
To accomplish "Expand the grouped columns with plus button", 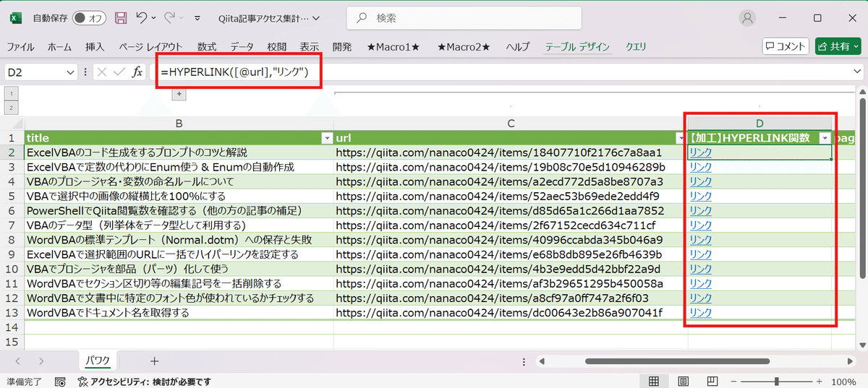I will tap(179, 94).
